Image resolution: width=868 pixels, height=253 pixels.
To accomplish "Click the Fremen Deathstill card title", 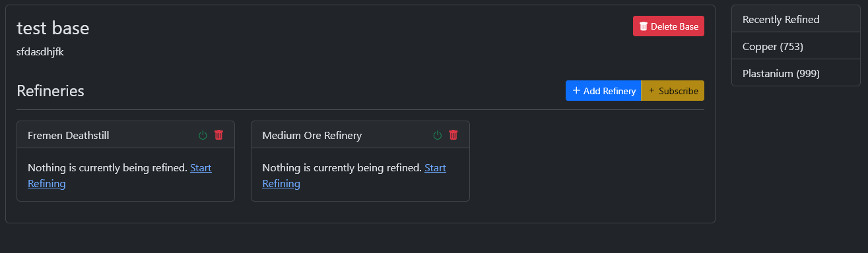I will (x=69, y=135).
